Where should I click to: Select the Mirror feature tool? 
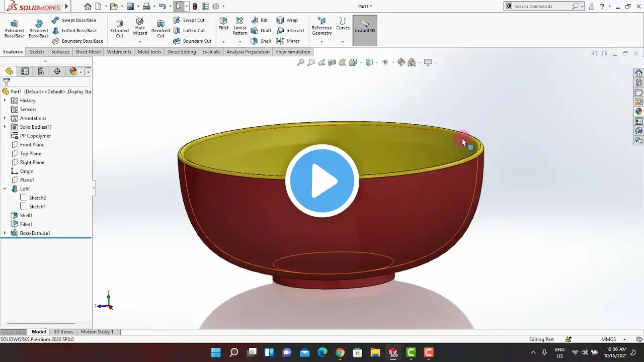click(288, 41)
